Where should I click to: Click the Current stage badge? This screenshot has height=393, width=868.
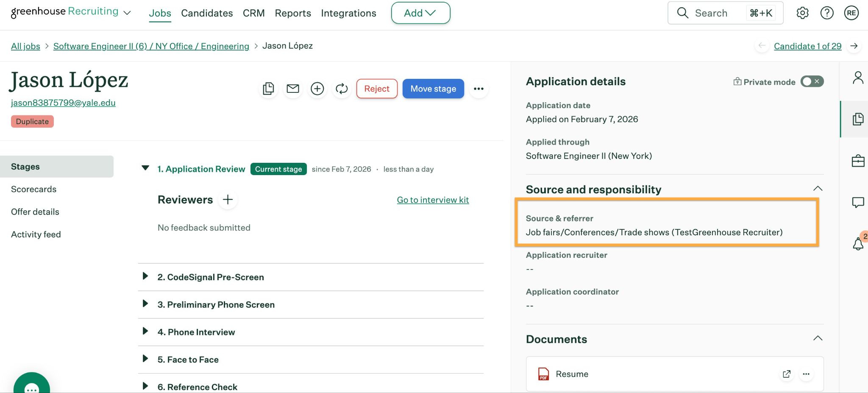pyautogui.click(x=278, y=169)
